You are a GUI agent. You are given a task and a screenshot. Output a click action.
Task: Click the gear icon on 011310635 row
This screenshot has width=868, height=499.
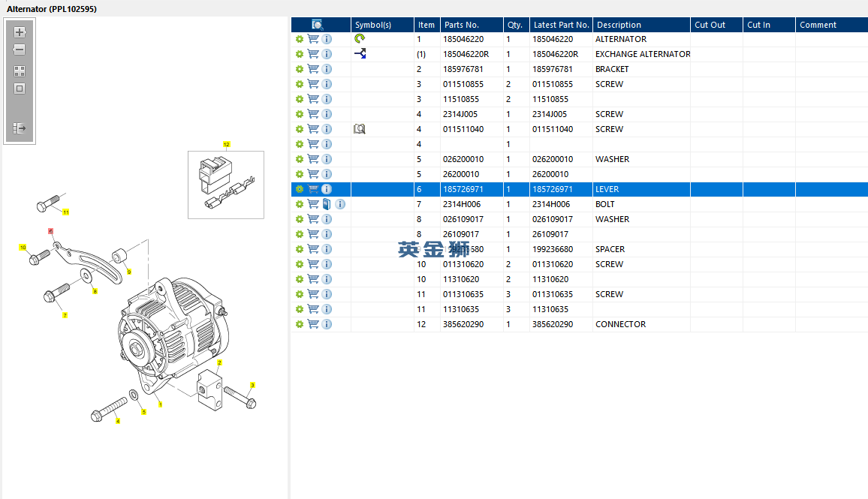tap(300, 294)
